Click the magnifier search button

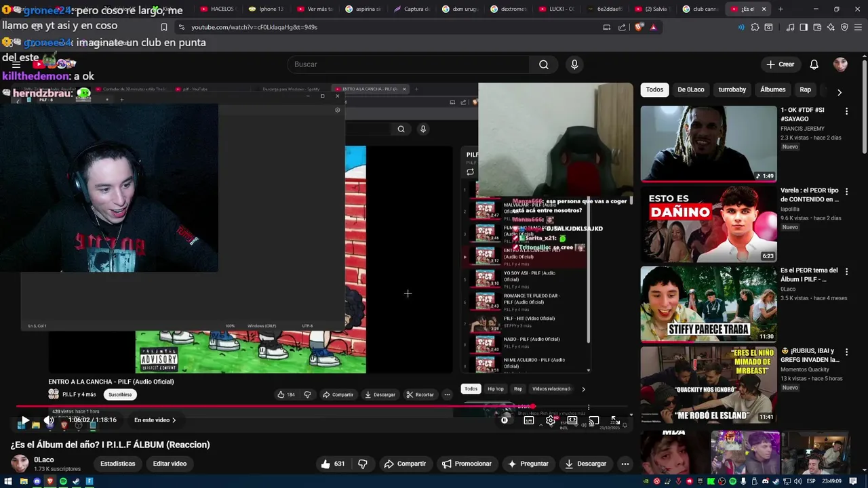point(544,64)
